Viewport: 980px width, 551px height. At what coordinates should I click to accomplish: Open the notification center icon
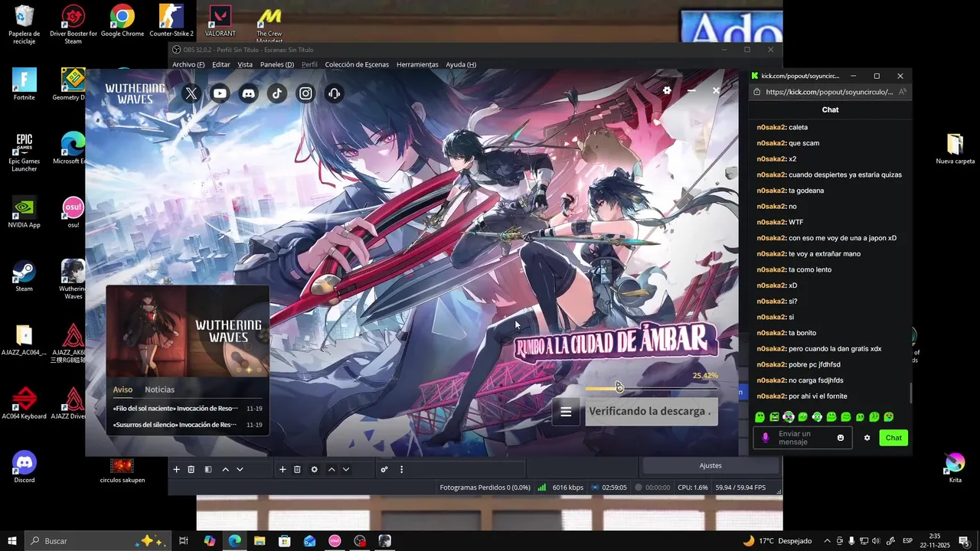[964, 541]
